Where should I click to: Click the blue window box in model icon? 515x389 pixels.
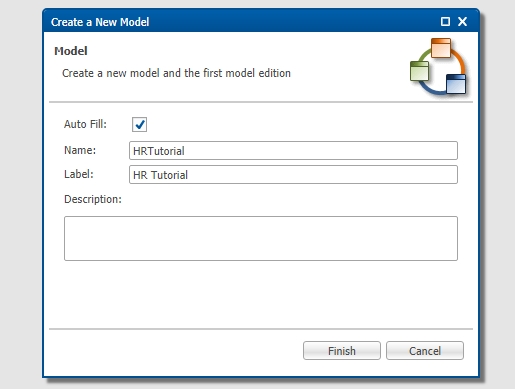456,84
